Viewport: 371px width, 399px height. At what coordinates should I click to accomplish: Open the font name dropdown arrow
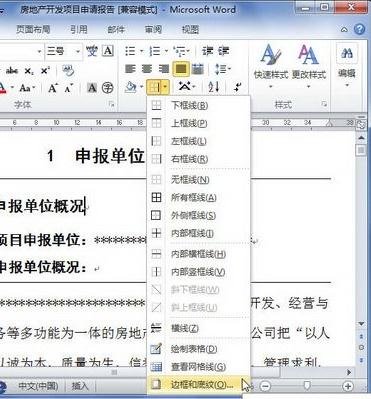(39, 52)
